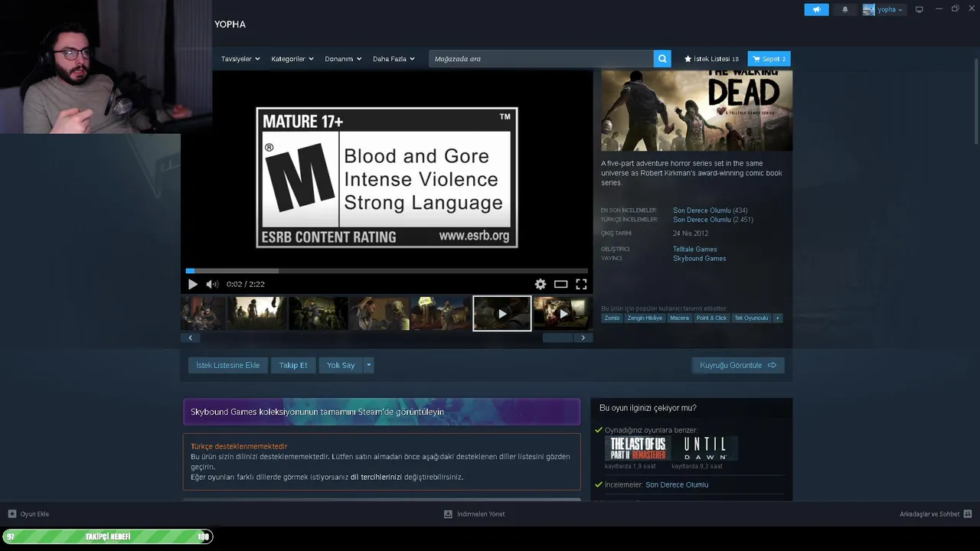Switch to Big Picture mode monitor icon
The width and height of the screenshot is (980, 551).
click(920, 9)
